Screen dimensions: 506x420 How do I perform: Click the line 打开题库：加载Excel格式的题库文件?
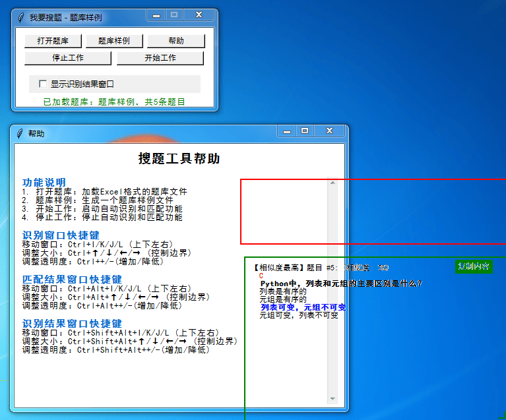[104, 192]
